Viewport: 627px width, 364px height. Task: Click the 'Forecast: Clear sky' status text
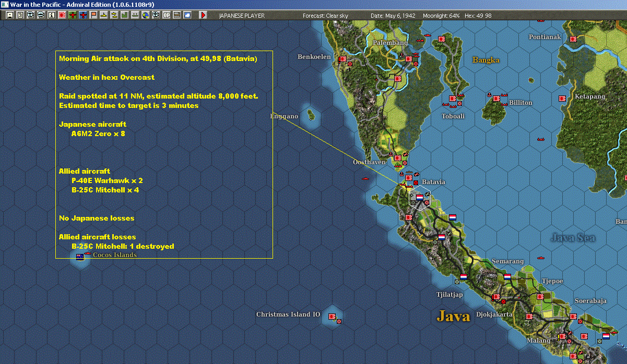click(x=325, y=16)
